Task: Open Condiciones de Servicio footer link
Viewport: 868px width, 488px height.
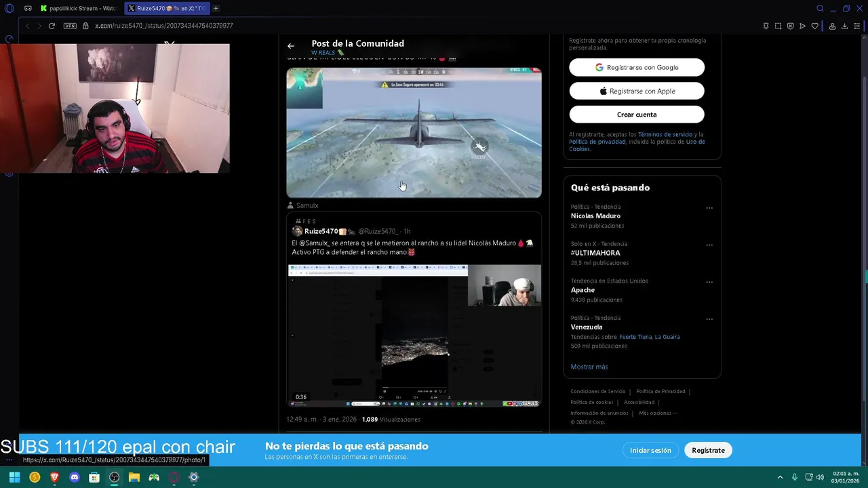Action: (598, 392)
